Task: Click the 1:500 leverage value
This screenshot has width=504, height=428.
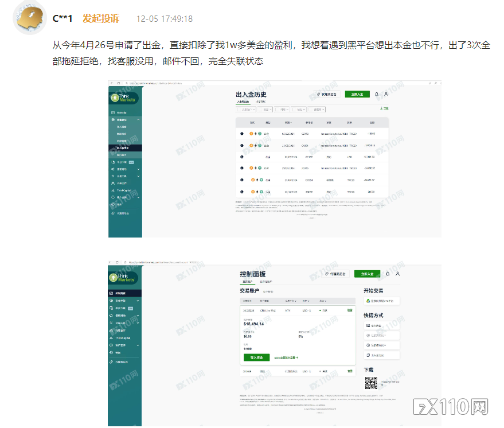Action: tap(248, 349)
